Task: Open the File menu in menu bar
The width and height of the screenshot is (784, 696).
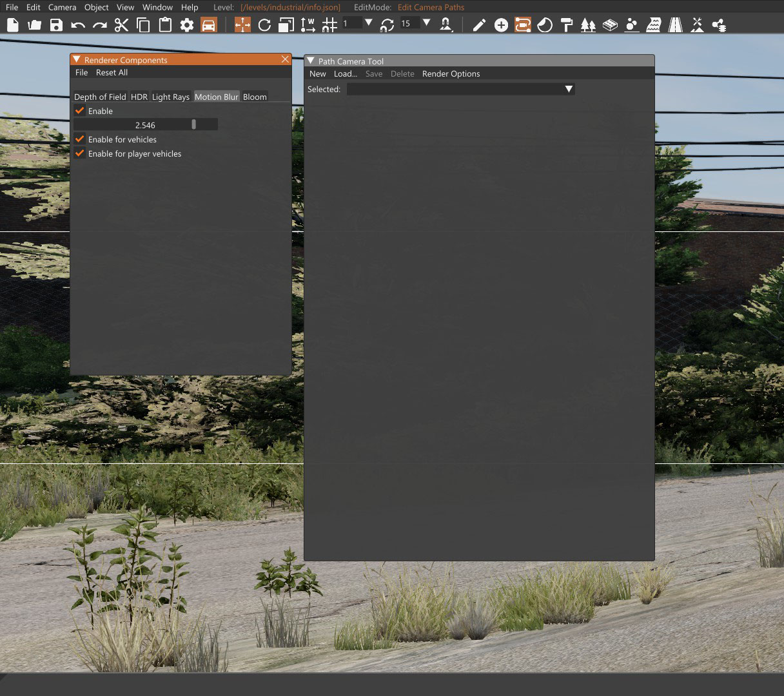Action: 12,7
